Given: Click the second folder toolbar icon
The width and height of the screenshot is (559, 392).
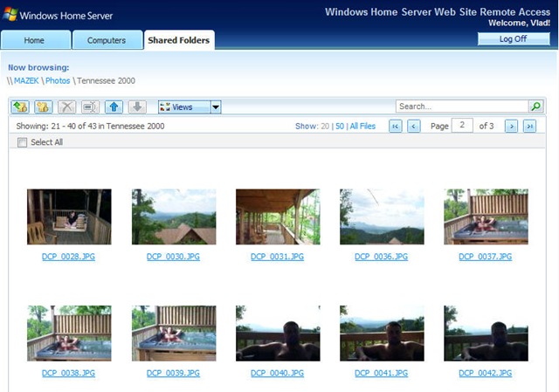Looking at the screenshot, I should [43, 107].
